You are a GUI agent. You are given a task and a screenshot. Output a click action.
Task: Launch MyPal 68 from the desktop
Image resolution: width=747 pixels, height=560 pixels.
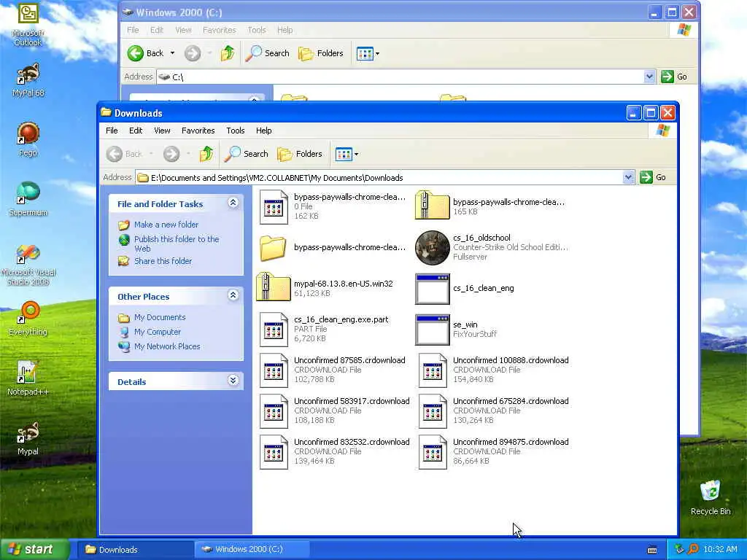click(28, 79)
